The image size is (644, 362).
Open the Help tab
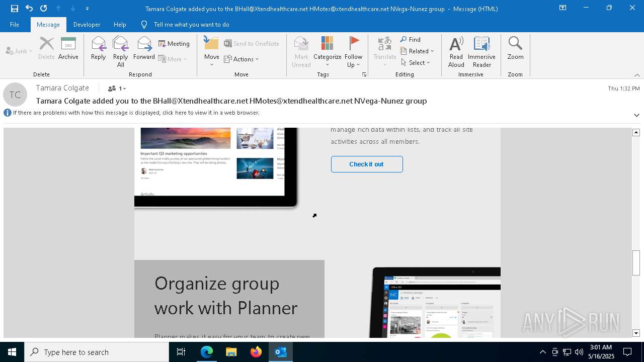[x=120, y=24]
